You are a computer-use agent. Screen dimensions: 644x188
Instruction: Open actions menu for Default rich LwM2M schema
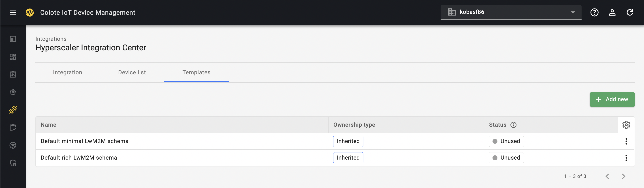point(626,158)
